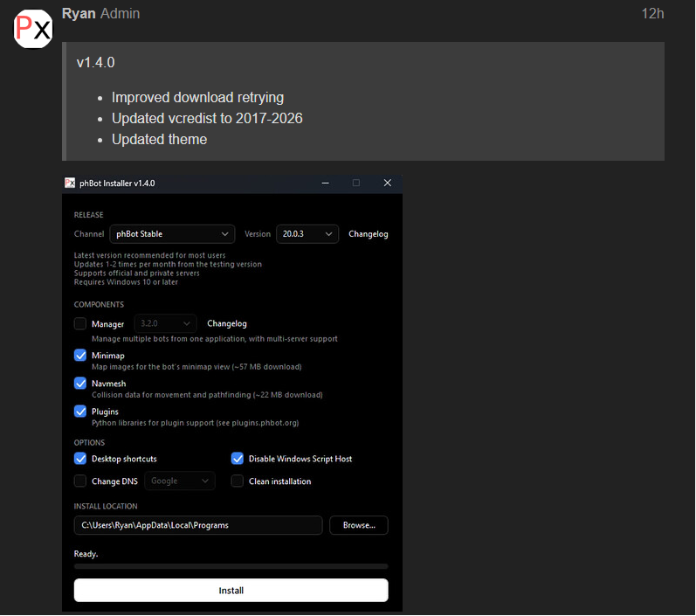This screenshot has width=696, height=616.
Task: Click the Browse... button
Action: click(359, 525)
